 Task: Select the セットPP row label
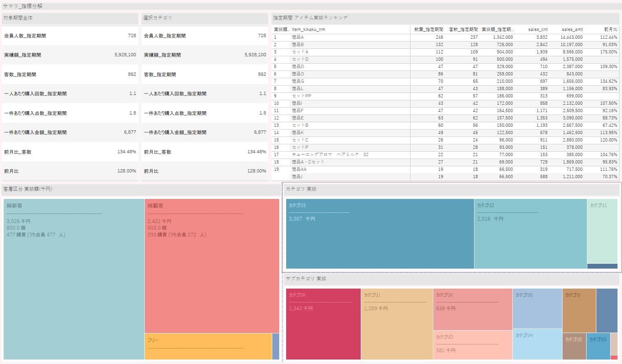302,96
